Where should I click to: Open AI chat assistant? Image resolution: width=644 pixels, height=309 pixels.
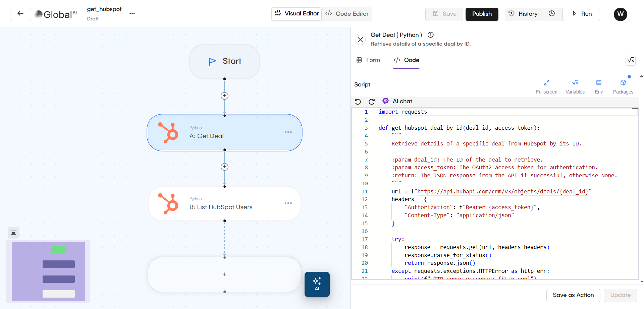397,101
